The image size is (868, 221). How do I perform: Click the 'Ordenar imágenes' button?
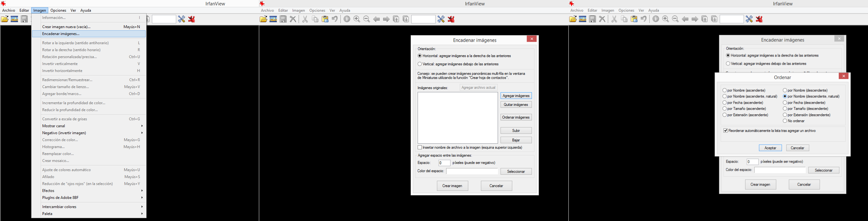516,117
